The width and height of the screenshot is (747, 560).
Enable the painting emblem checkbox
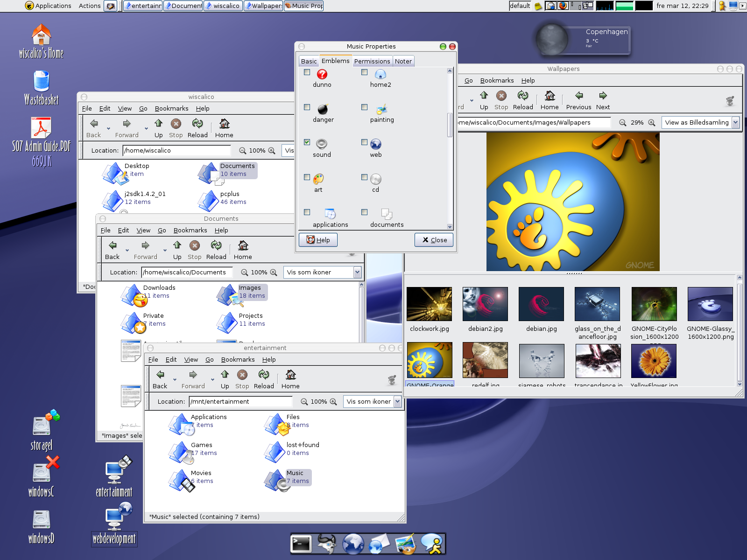coord(364,107)
